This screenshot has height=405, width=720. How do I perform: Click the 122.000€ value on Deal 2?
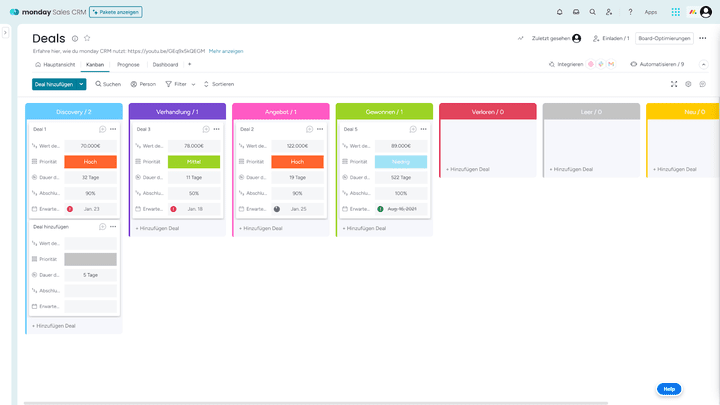[298, 146]
